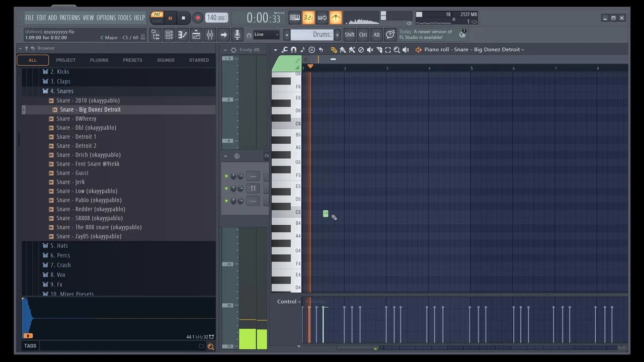The height and width of the screenshot is (362, 644).
Task: Open pattern selector arrow before Drums
Action: [286, 35]
